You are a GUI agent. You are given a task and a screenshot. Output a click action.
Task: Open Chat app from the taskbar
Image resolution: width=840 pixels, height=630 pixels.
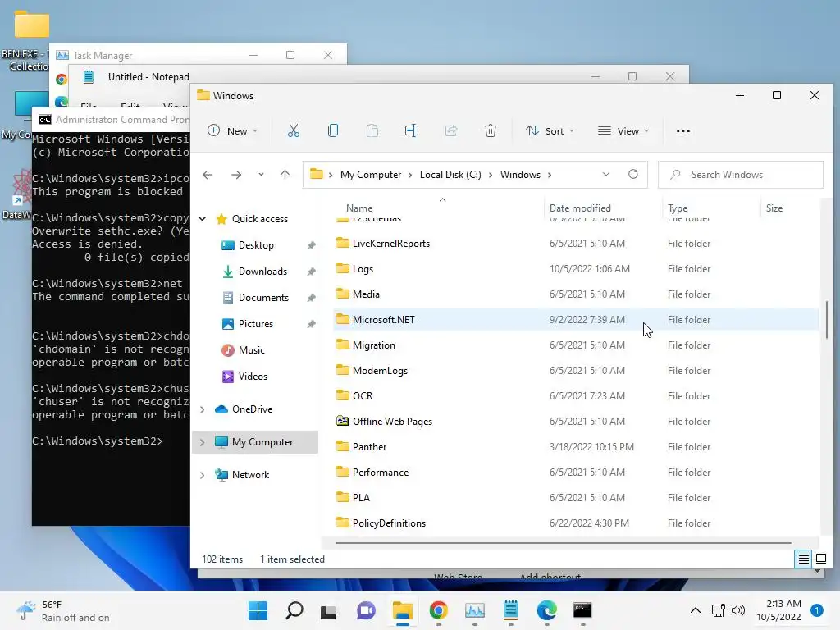coord(366,610)
